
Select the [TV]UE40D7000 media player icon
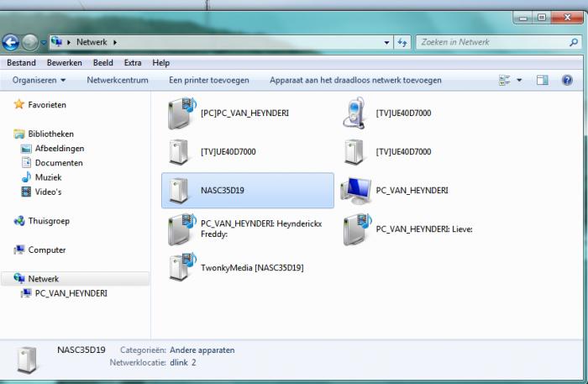click(x=354, y=113)
